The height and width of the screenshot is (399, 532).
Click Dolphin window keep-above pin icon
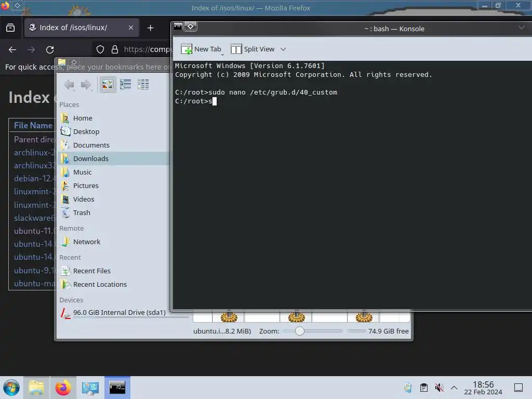pos(74,62)
